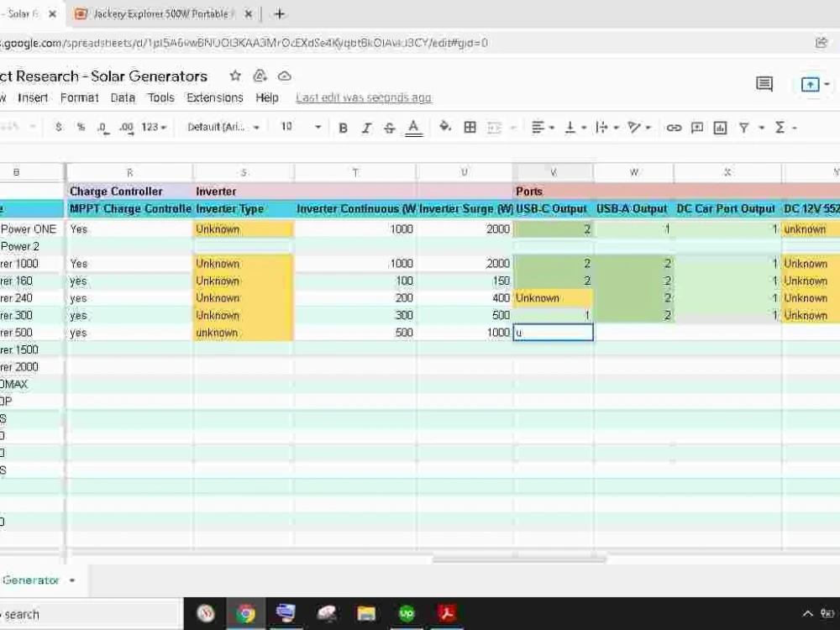Open the Help menu
Screen dimensions: 840x630
267,97
